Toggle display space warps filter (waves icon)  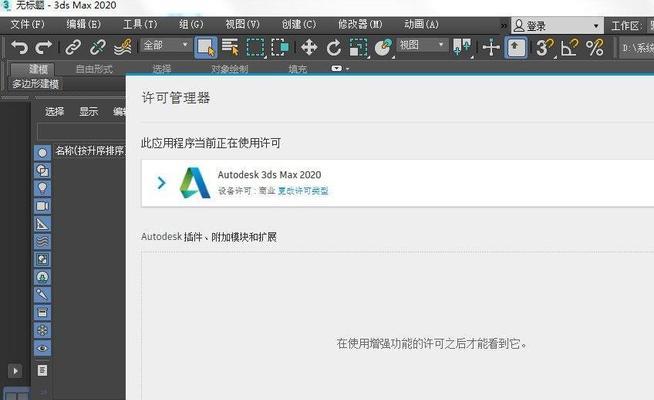point(42,242)
